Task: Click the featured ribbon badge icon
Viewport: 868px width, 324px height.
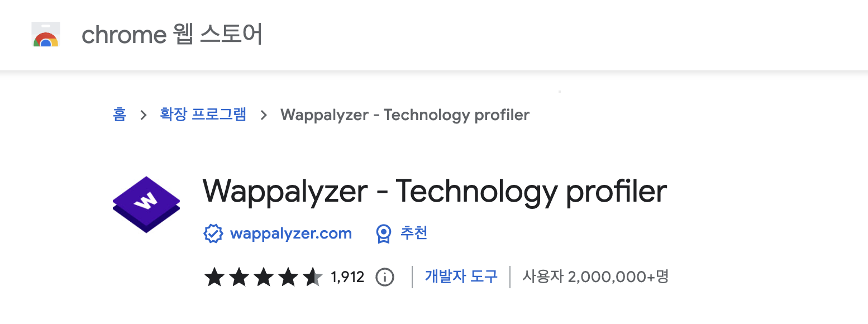Action: 383,234
